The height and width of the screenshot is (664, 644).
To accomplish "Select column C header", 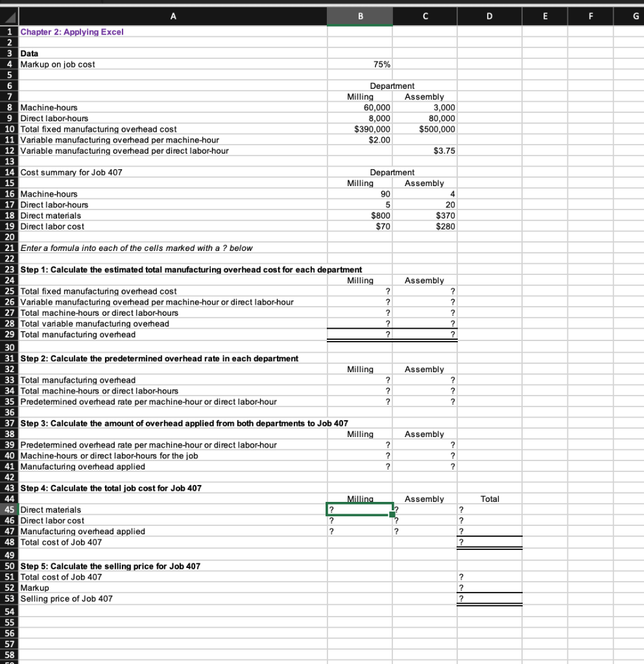I will coord(425,16).
